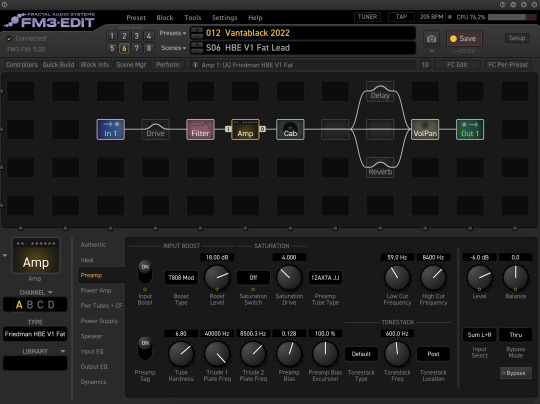Toggle the Input Boost ON switch
The width and height of the screenshot is (540, 404).
click(x=145, y=272)
